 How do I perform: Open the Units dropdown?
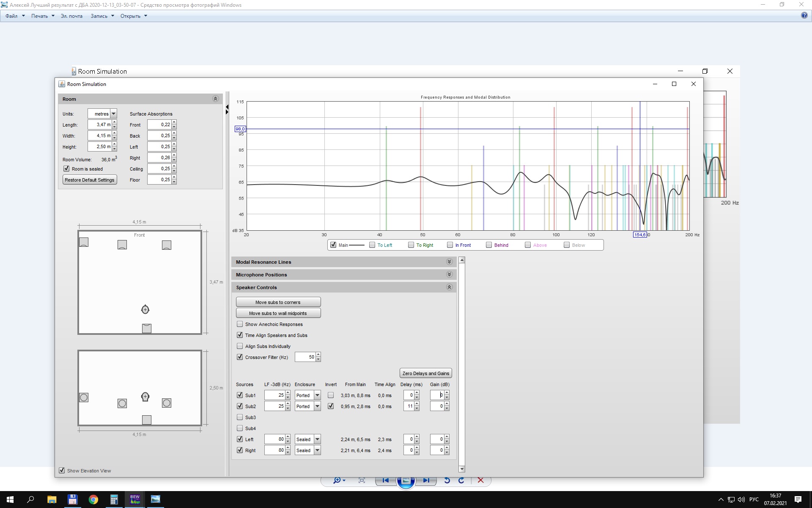tap(113, 113)
